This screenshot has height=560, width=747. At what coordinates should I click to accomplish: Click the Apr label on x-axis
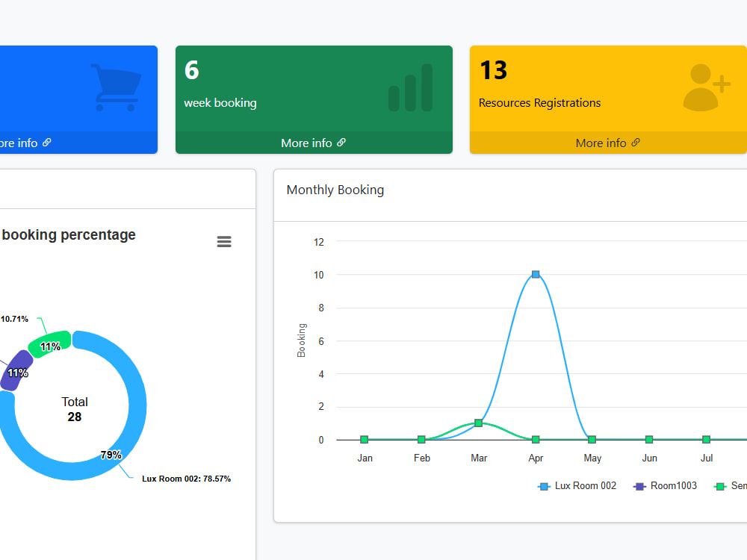(536, 458)
